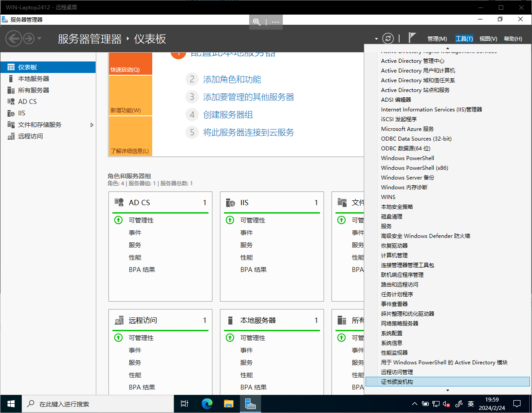Open dropdown arrow left of refresh icon

pos(376,39)
